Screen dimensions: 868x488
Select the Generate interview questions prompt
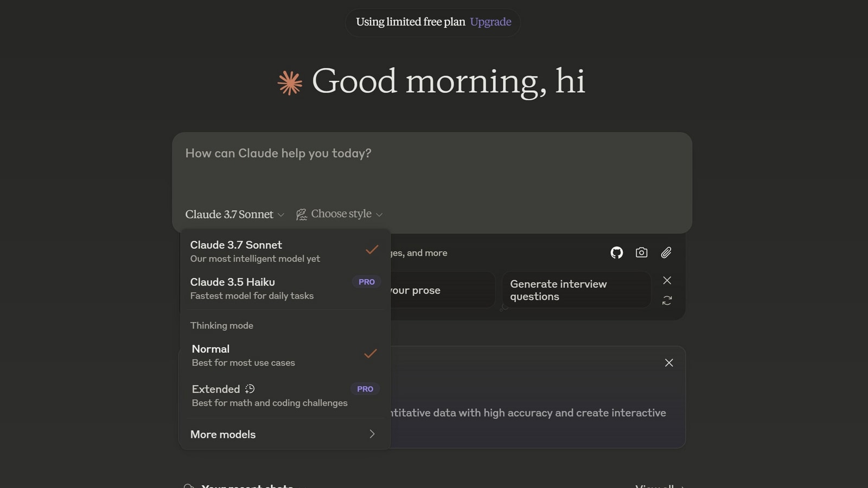(576, 290)
